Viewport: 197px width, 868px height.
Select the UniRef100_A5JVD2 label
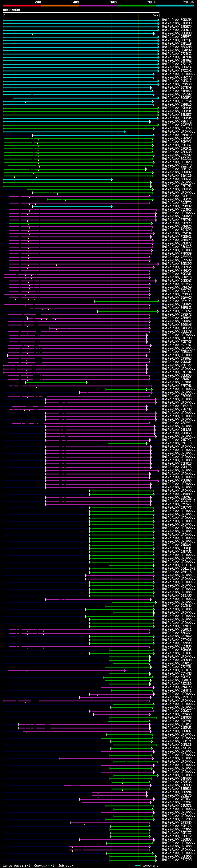pyautogui.click(x=177, y=206)
